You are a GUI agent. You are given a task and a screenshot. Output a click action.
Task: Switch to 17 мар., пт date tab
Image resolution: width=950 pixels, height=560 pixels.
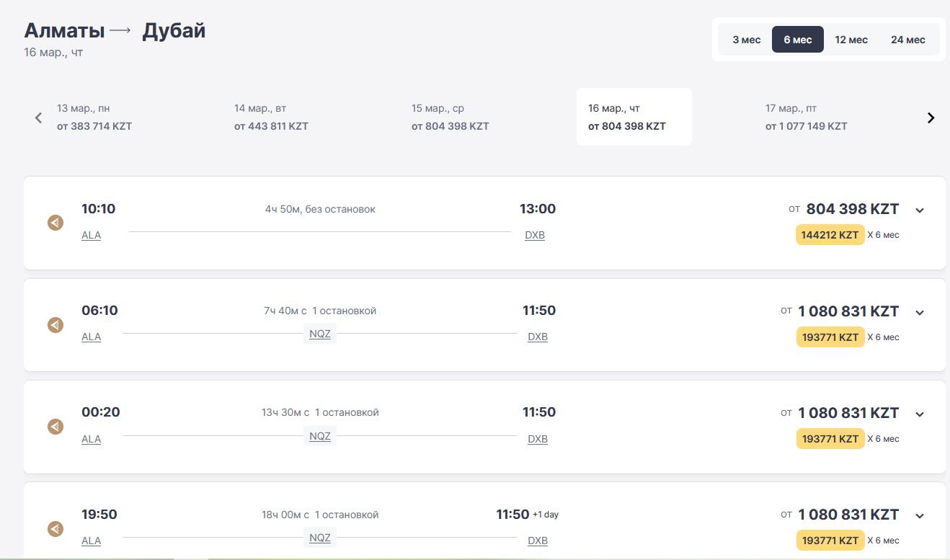point(806,117)
